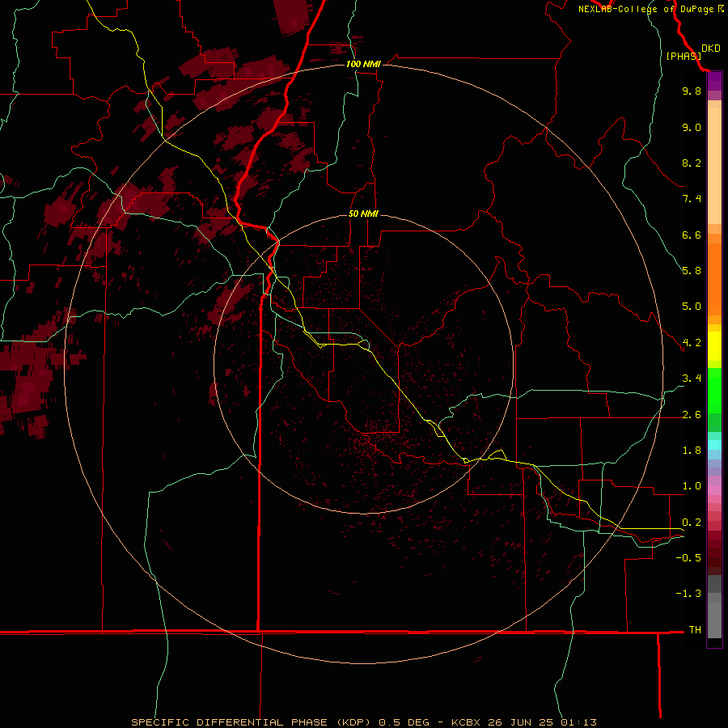728x728 pixels.
Task: Click the 4.2 value on the color scale
Action: 692,343
